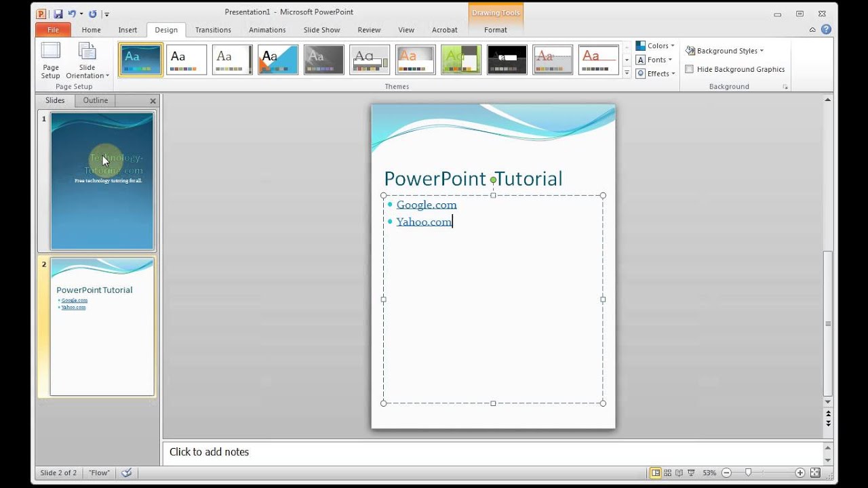Open the Acrobat ribbon tab
The height and width of the screenshot is (488, 868).
coord(444,30)
